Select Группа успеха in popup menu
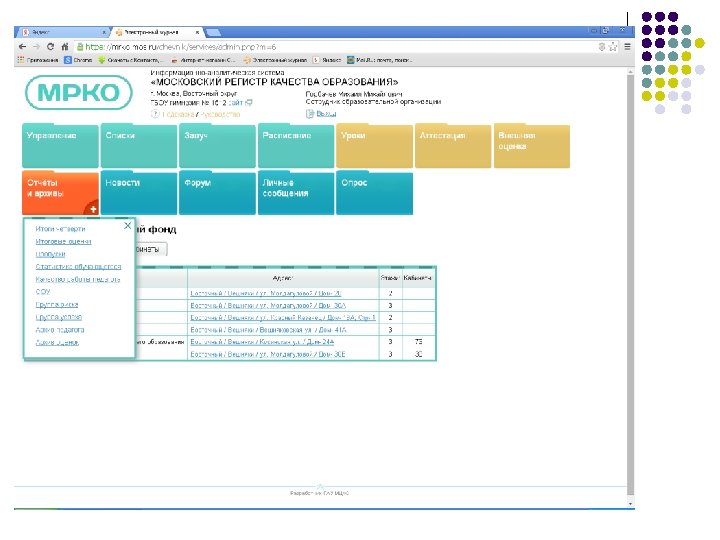The height and width of the screenshot is (540, 720). pyautogui.click(x=59, y=317)
